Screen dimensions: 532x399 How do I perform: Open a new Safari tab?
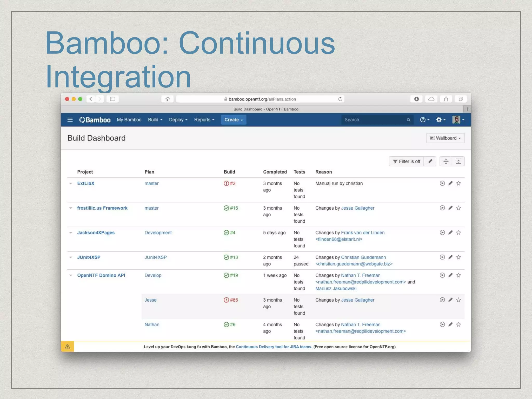(x=467, y=109)
